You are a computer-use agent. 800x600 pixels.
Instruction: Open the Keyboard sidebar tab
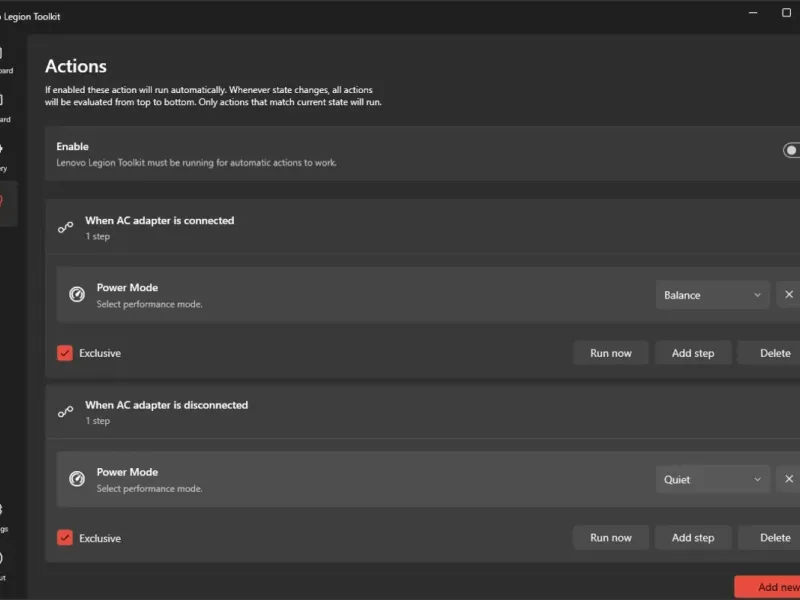(3, 107)
